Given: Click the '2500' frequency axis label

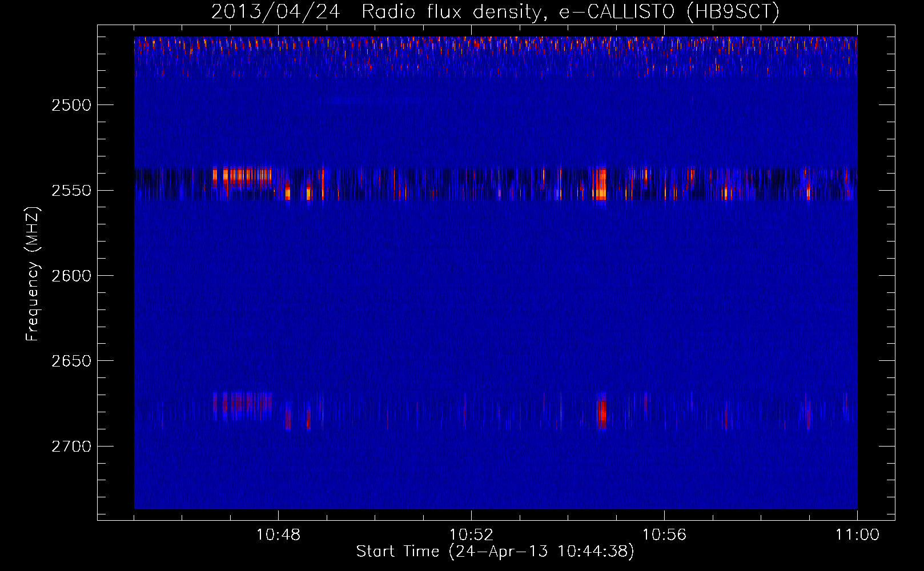Looking at the screenshot, I should tap(71, 105).
